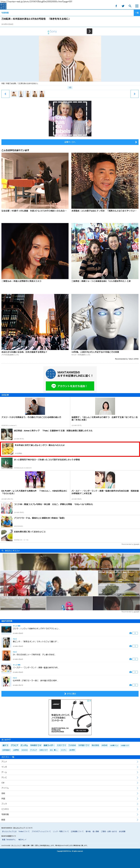Click the camera icon on the 24 日本版リメーク row

click(131, 659)
